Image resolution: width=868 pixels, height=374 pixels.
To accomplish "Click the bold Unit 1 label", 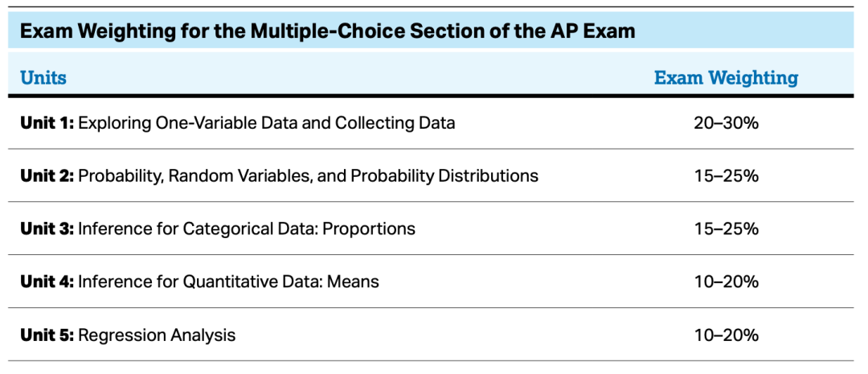I will (x=47, y=122).
